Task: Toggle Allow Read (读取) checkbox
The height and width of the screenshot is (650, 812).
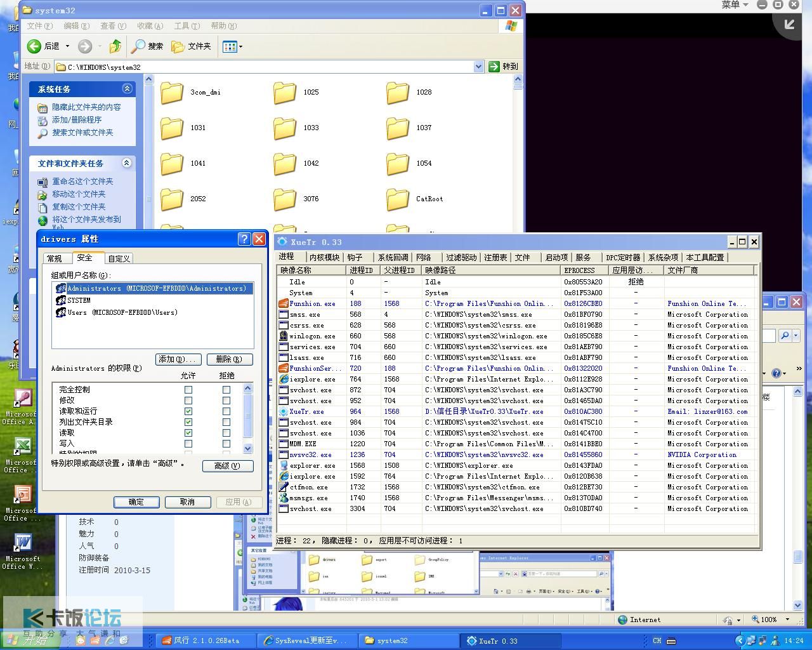Action: [x=188, y=433]
